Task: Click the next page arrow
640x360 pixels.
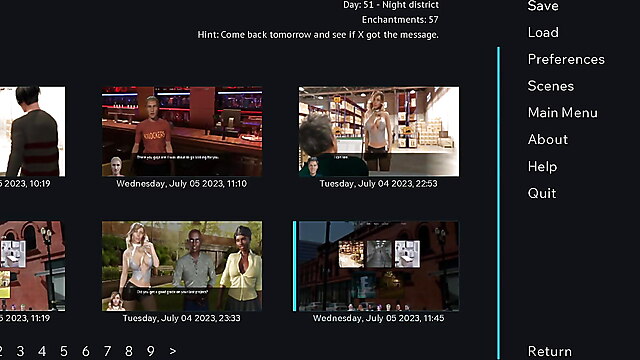Action: [173, 351]
